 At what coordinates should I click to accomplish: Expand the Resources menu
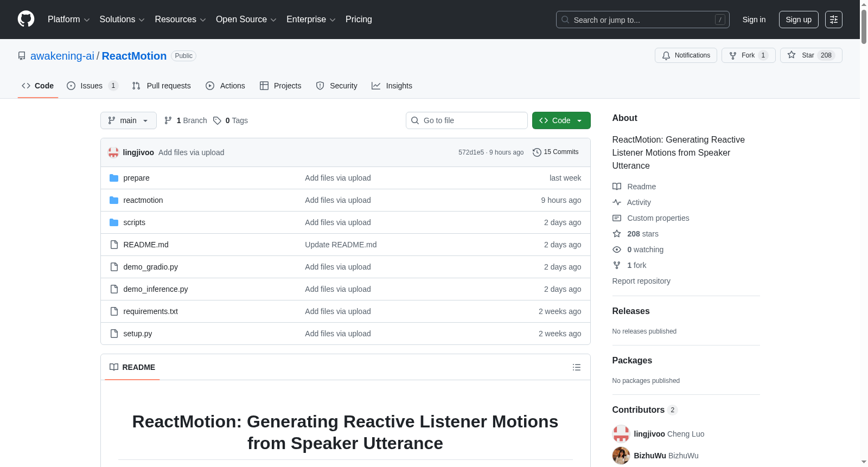(181, 20)
